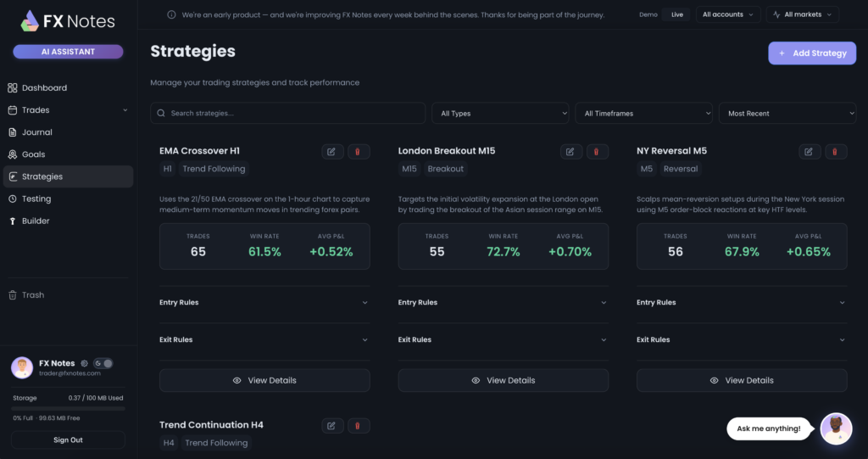Edit the EMA Crossover H1 strategy
This screenshot has width=868, height=459.
click(x=331, y=152)
